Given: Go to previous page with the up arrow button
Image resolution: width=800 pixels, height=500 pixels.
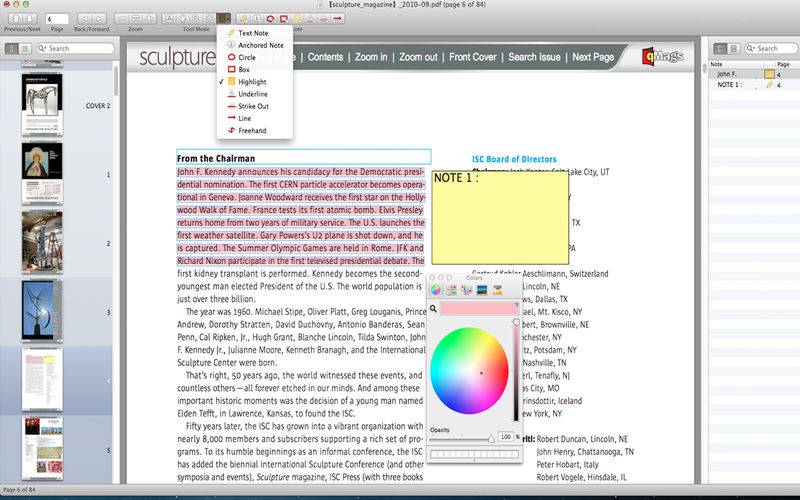Looking at the screenshot, I should (x=16, y=19).
